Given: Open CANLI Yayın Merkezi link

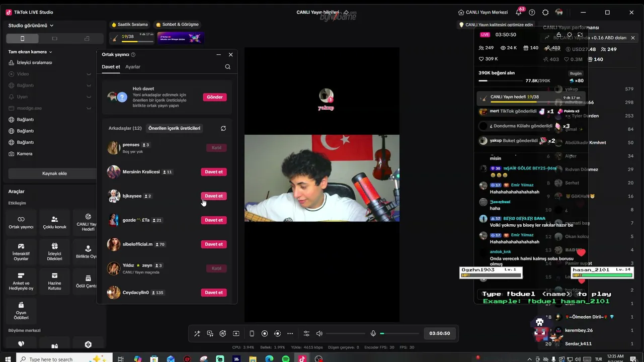Looking at the screenshot, I should tap(483, 12).
